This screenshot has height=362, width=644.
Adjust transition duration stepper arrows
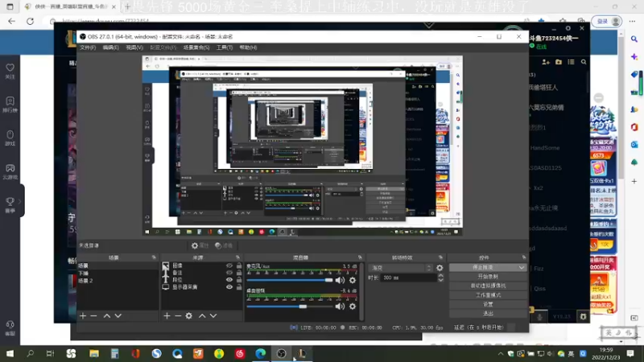[440, 278]
